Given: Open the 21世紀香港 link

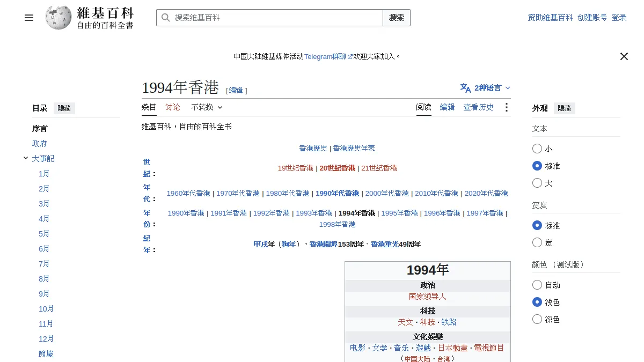Looking at the screenshot, I should 379,168.
